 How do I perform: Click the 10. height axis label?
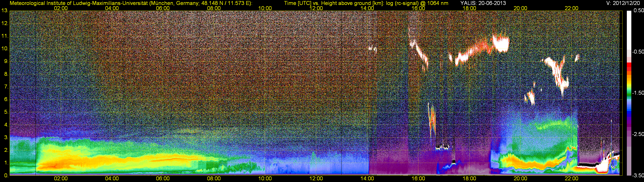point(5,49)
